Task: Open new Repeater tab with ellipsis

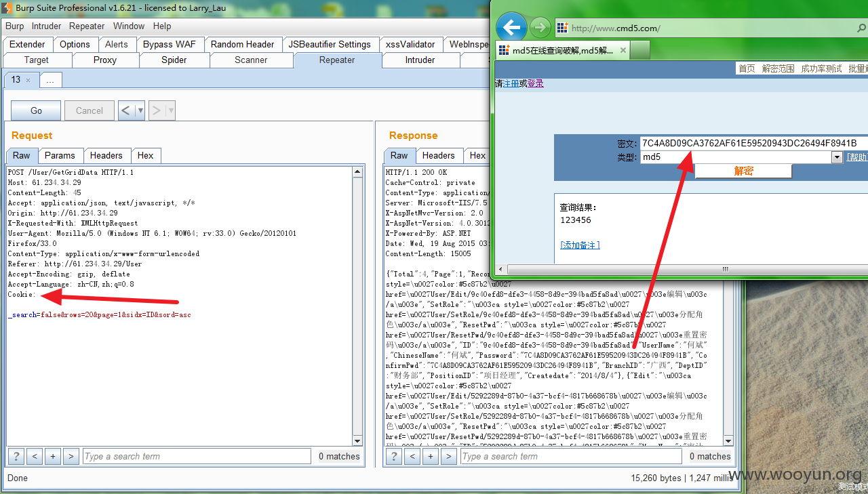Action: tap(50, 80)
